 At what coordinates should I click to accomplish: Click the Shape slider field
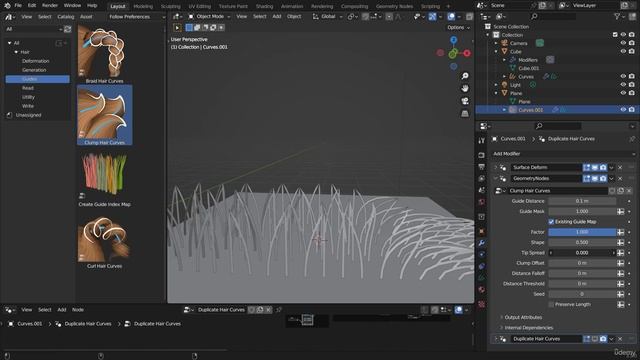[x=582, y=242]
